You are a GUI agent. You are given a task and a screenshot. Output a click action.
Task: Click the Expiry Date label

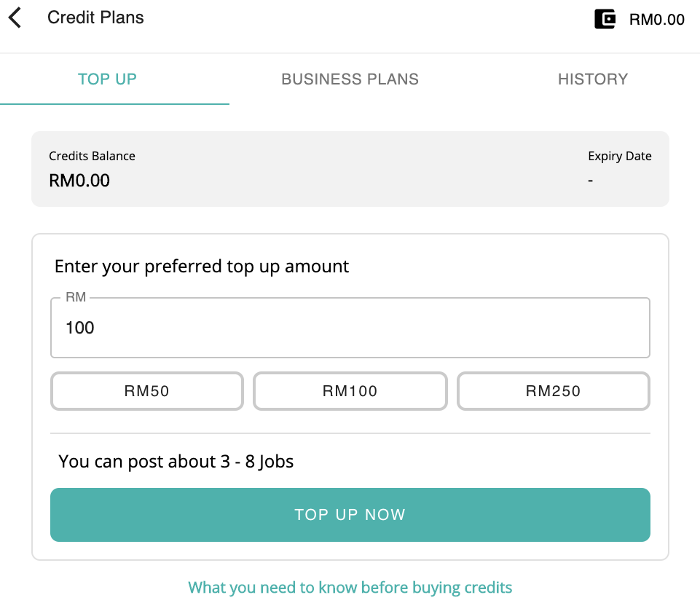click(x=619, y=156)
